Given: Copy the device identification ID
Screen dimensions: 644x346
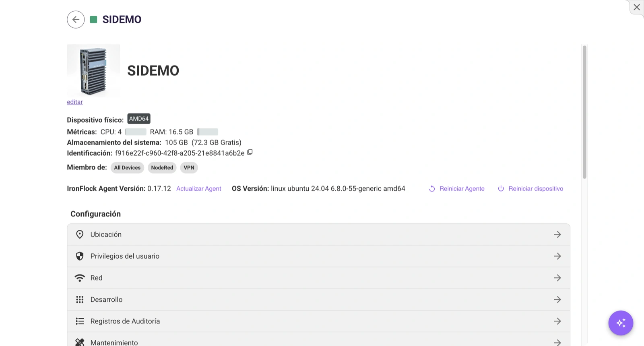Looking at the screenshot, I should click(250, 152).
